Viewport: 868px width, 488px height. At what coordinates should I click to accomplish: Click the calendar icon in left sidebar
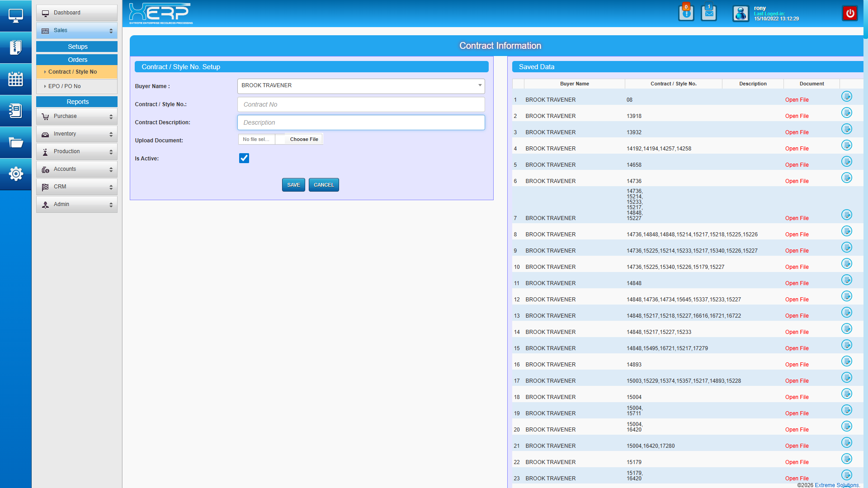click(16, 79)
